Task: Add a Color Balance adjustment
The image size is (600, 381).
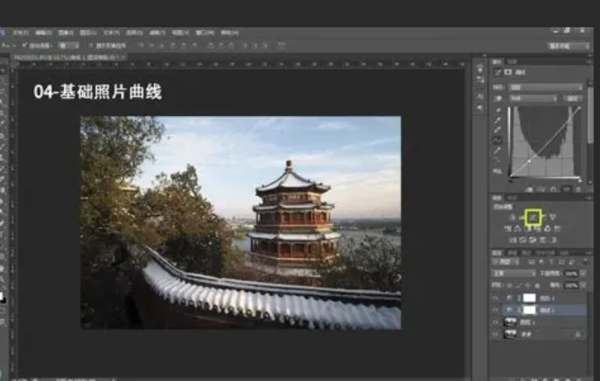Action: (518, 229)
